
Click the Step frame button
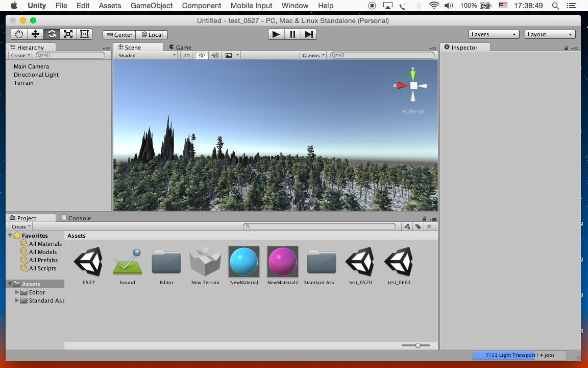pos(309,34)
